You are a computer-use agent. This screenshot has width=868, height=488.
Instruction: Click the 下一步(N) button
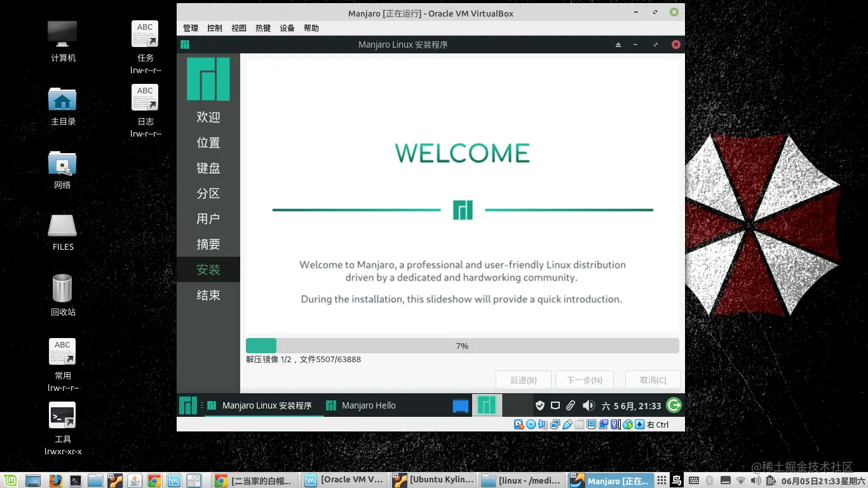[584, 380]
